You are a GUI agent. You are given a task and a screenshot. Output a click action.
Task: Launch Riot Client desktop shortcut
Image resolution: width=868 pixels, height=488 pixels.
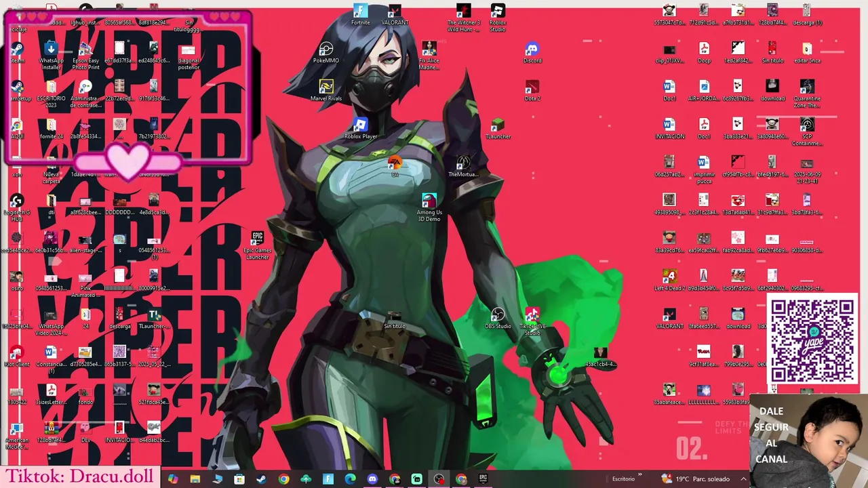coord(17,357)
